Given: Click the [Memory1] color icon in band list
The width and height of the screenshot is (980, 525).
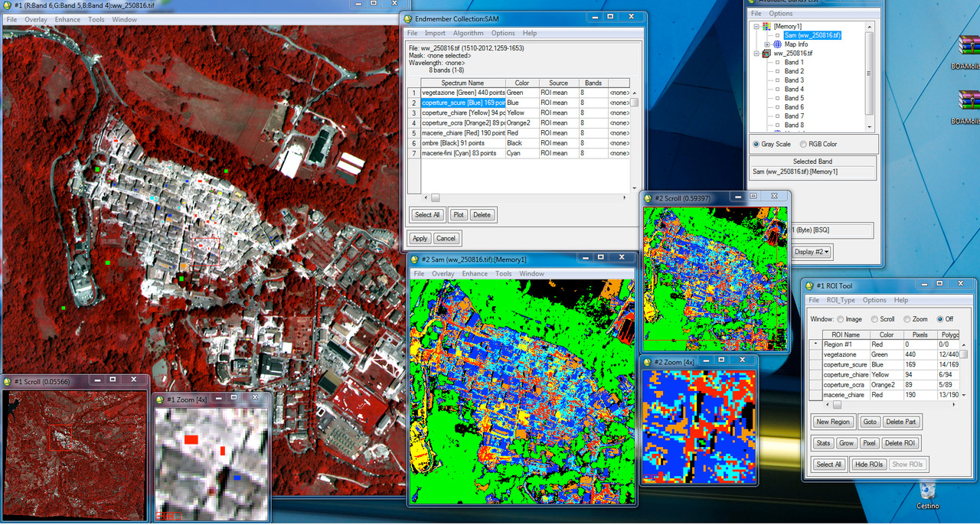Looking at the screenshot, I should [767, 27].
